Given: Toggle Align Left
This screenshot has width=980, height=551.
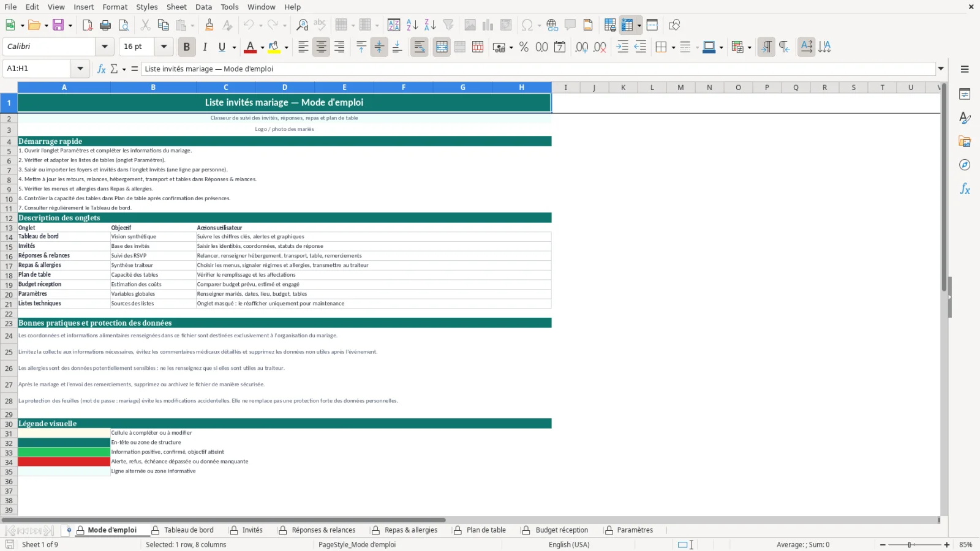Looking at the screenshot, I should coord(303,47).
